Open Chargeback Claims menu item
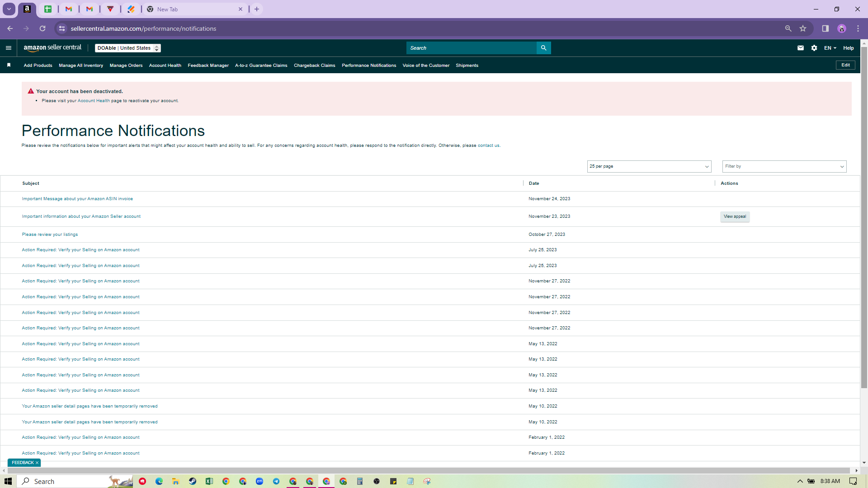The height and width of the screenshot is (488, 868). [315, 66]
